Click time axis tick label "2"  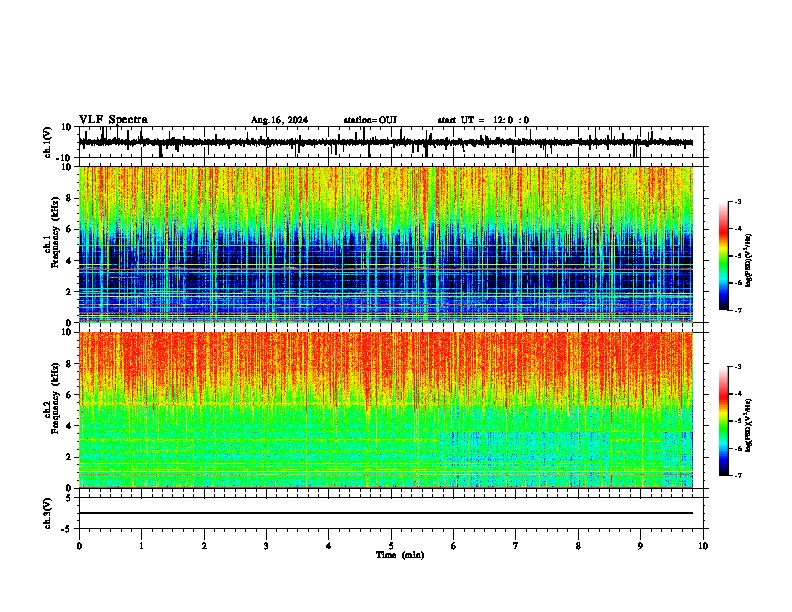coord(204,546)
